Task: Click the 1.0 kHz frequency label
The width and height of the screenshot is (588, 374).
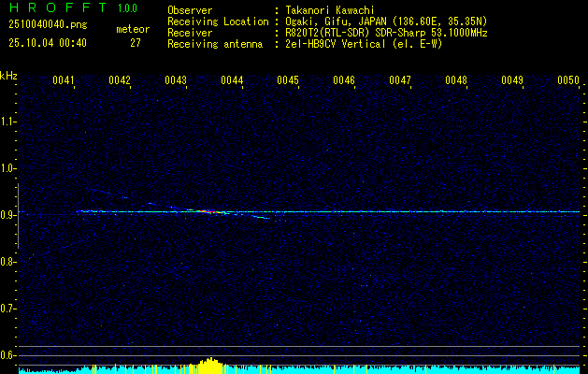Action: (7, 168)
